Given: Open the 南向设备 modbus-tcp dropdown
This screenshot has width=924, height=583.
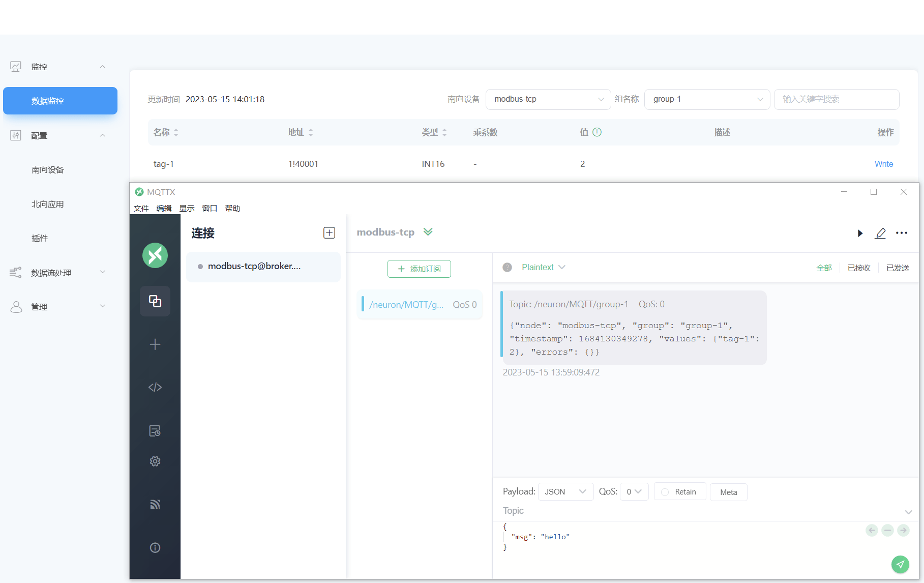Looking at the screenshot, I should (548, 99).
